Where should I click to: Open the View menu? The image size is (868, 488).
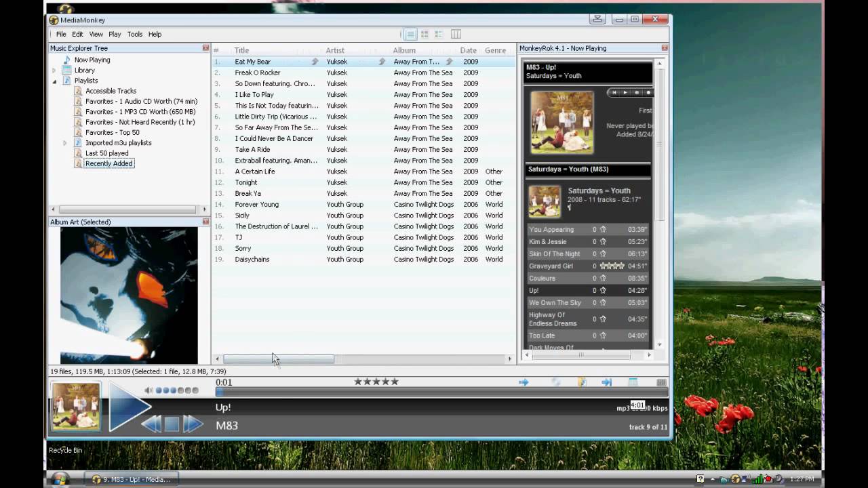point(96,34)
